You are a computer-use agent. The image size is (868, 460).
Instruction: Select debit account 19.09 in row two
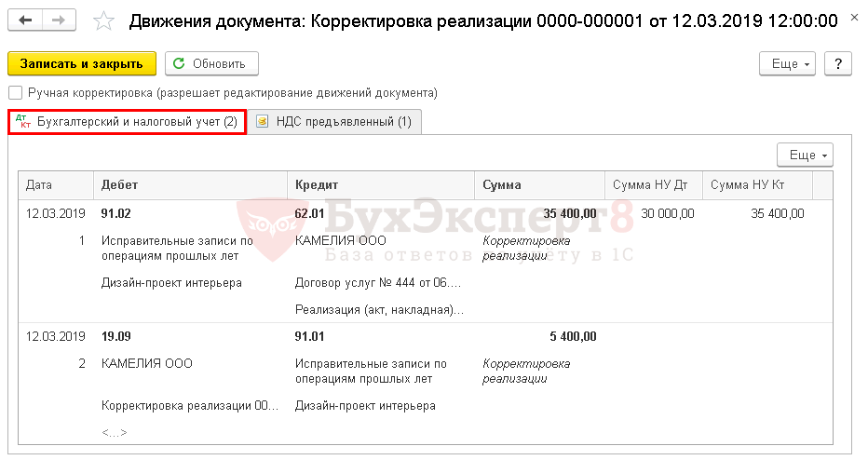click(x=116, y=336)
